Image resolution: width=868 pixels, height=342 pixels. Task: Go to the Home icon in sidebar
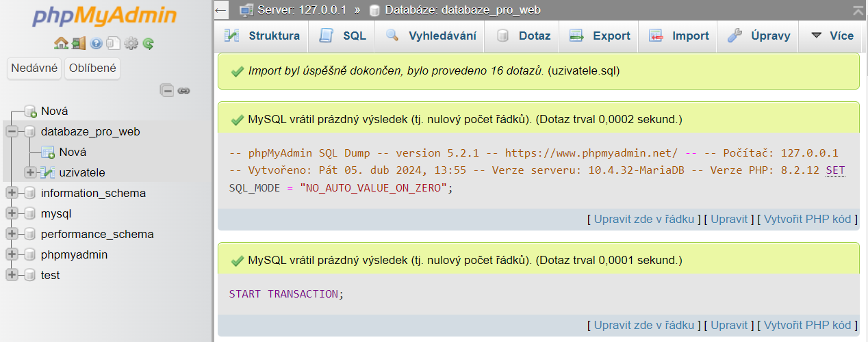point(61,43)
